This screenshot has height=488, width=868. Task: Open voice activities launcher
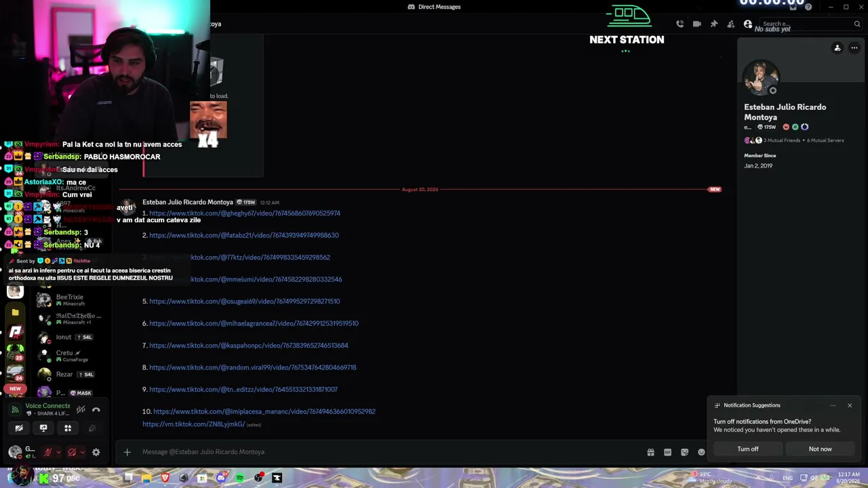[x=68, y=428]
